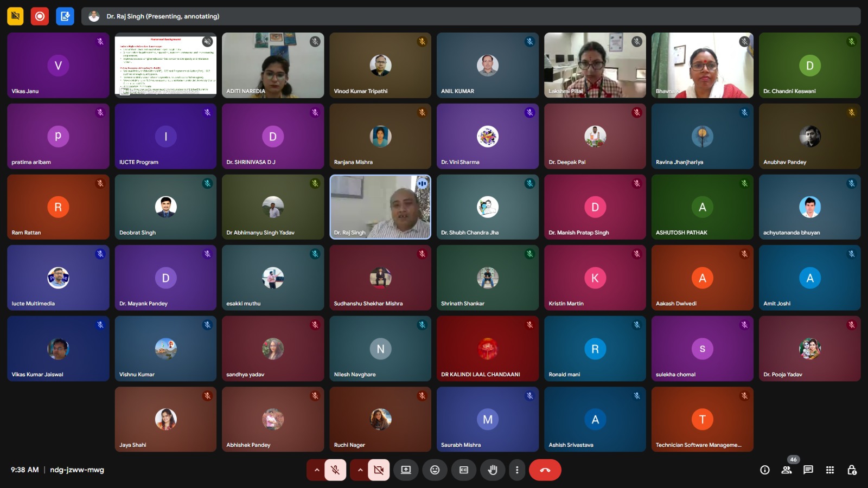Image resolution: width=868 pixels, height=488 pixels.
Task: Click the blue transcript download extension icon
Action: click(x=65, y=16)
